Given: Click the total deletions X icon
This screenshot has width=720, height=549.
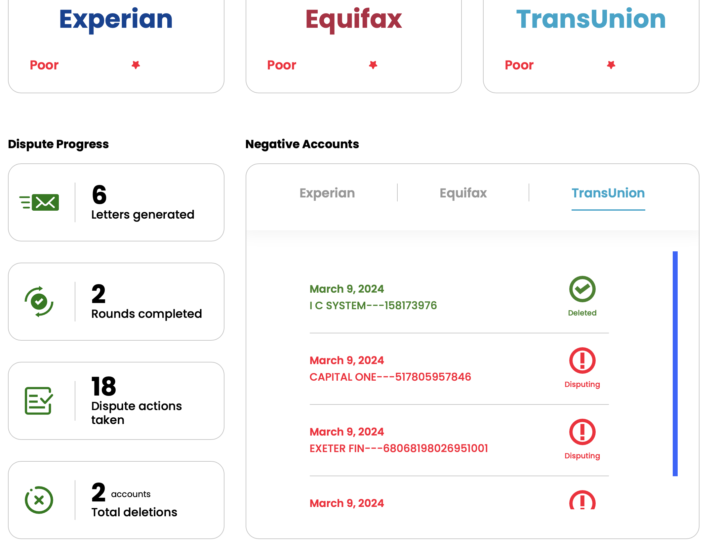Looking at the screenshot, I should 39,499.
